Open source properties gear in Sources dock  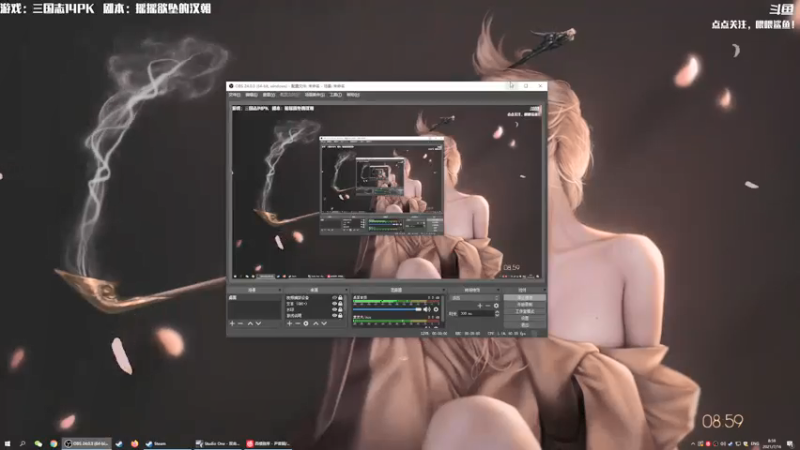(306, 323)
